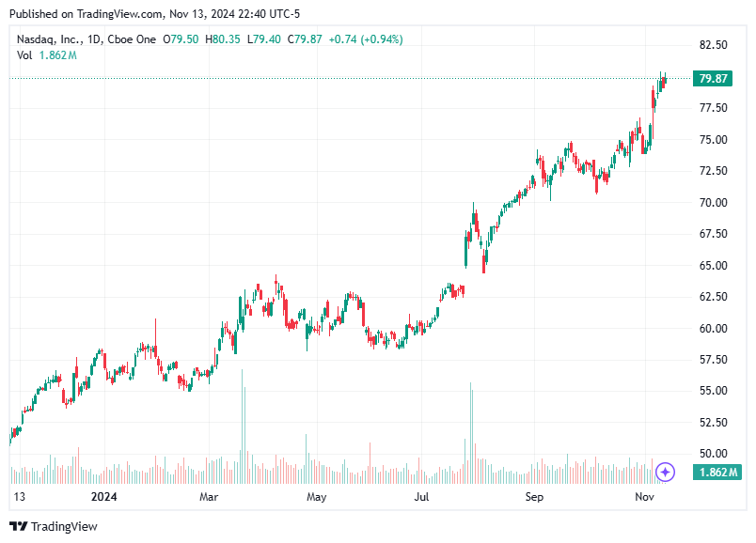Select the Nasdaq, Inc. symbol name

point(52,39)
